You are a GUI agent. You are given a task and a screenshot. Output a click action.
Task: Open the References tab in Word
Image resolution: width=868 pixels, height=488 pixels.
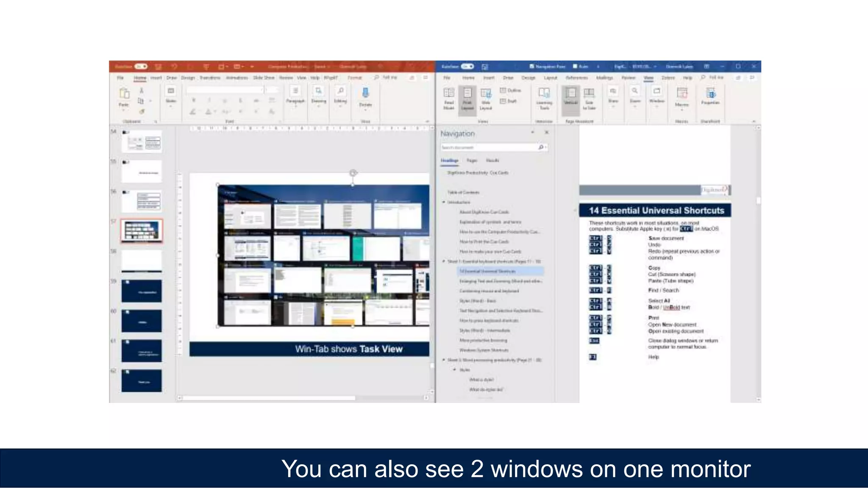(x=576, y=78)
